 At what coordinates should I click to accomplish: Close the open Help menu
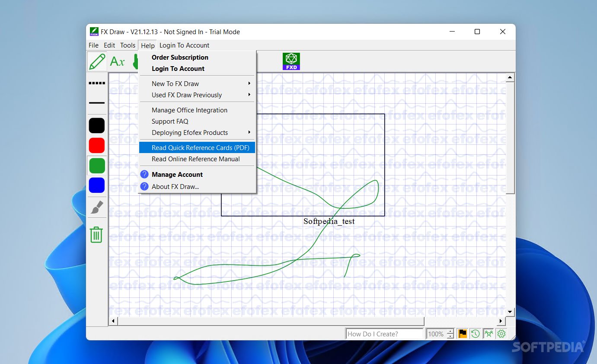[x=148, y=45]
